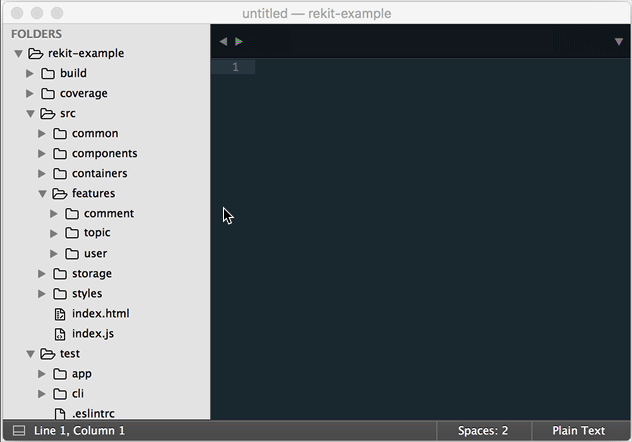Collapse the test folder arrow
Image resolution: width=632 pixels, height=442 pixels.
point(30,354)
